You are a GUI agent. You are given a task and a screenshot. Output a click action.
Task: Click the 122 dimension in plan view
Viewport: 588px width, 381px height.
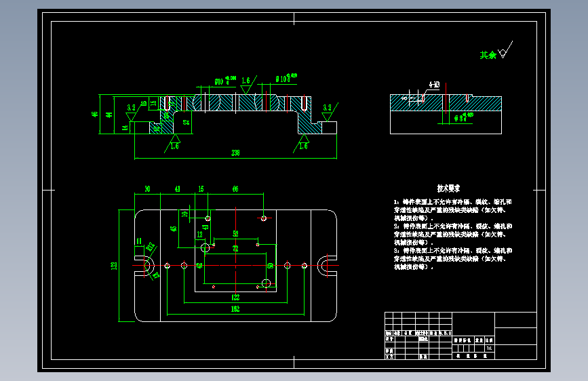click(235, 298)
